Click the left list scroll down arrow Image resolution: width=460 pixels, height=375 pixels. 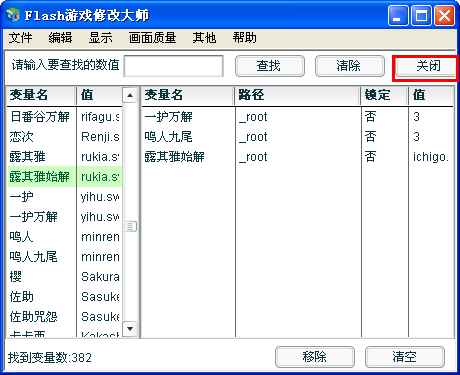coord(130,329)
